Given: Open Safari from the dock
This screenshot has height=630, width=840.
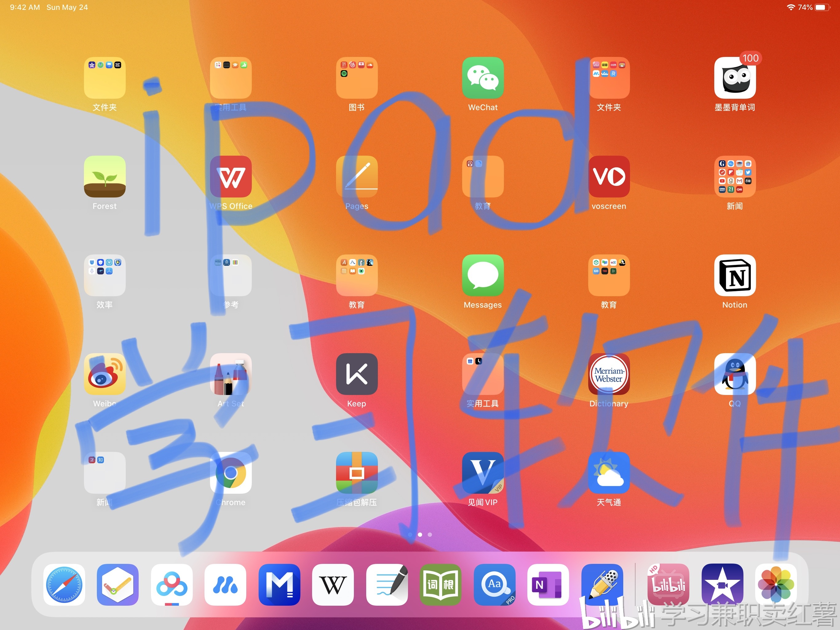Looking at the screenshot, I should coord(64,585).
